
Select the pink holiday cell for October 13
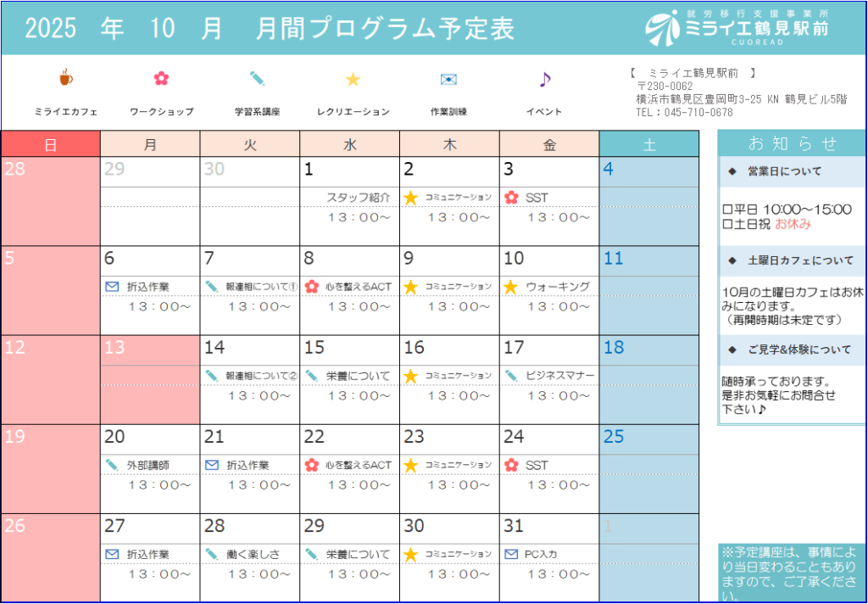click(150, 379)
